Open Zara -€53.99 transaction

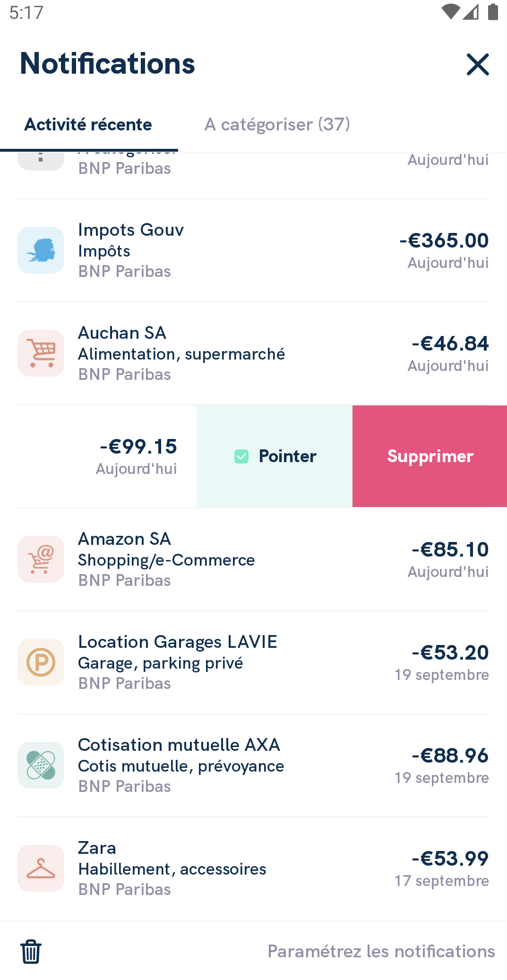pos(253,868)
